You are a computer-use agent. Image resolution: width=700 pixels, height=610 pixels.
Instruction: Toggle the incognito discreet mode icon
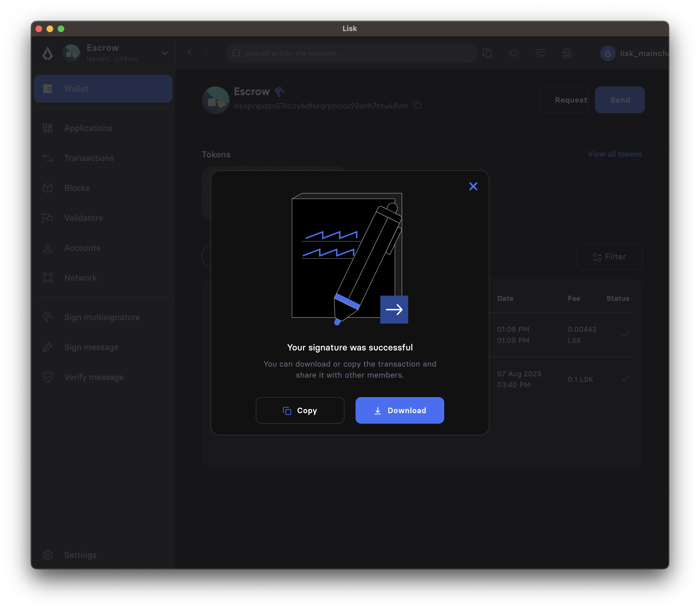click(x=567, y=54)
